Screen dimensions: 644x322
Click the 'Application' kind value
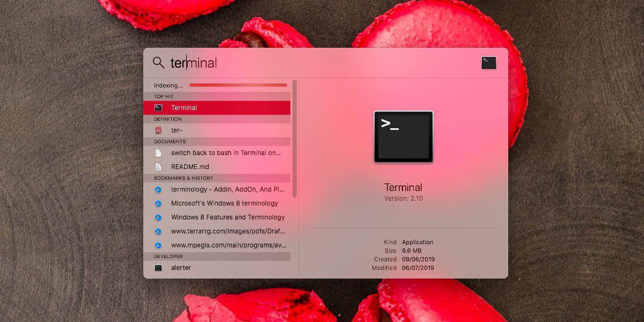[418, 242]
